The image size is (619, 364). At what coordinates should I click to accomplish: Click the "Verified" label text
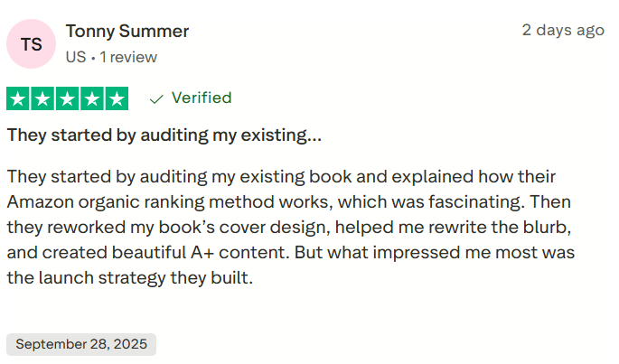coord(202,98)
